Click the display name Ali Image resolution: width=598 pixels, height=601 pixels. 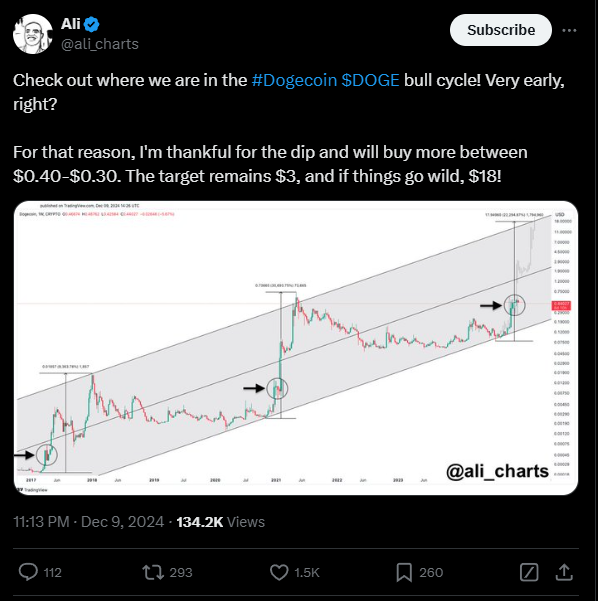coord(71,24)
